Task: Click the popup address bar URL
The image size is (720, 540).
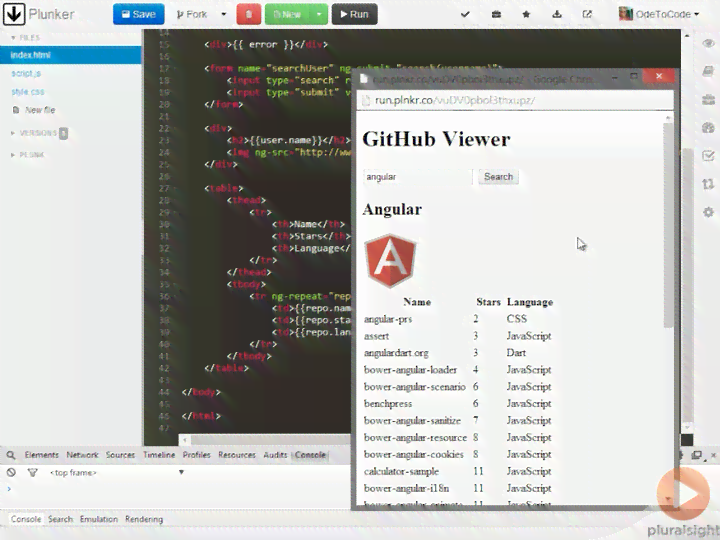Action: [x=455, y=100]
